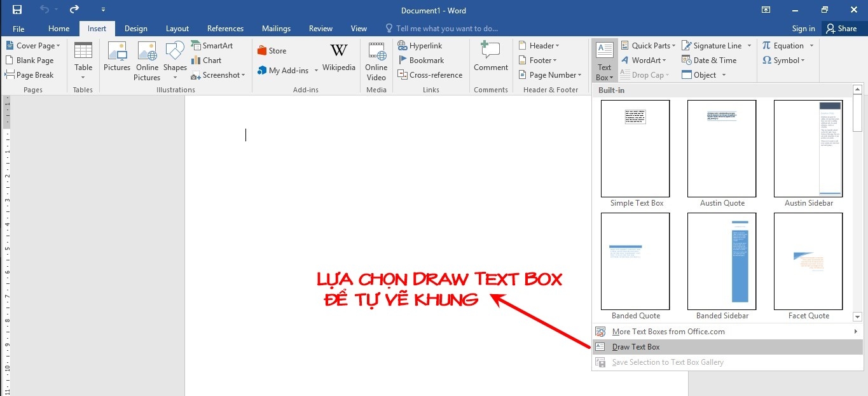The width and height of the screenshot is (868, 396).
Task: Open the Symbol dropdown
Action: (x=783, y=60)
